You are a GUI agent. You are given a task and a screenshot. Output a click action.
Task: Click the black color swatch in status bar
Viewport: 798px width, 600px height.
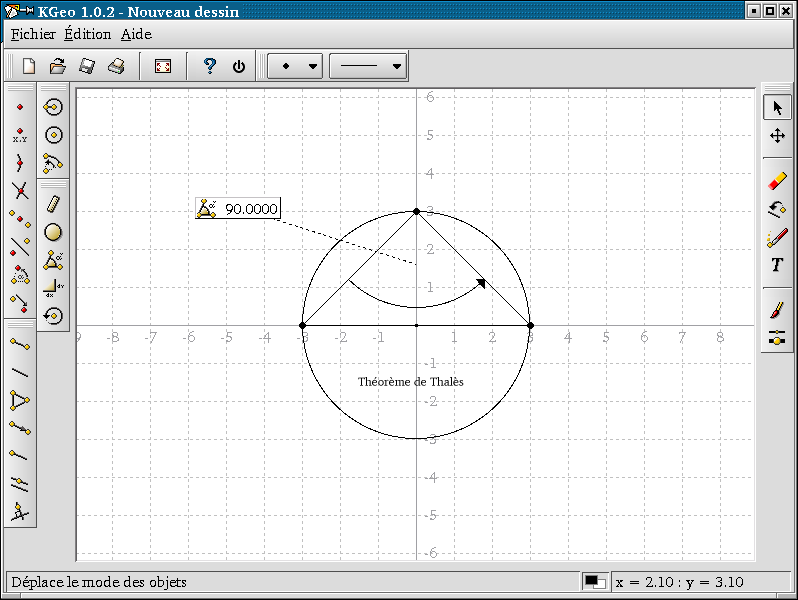tap(594, 581)
